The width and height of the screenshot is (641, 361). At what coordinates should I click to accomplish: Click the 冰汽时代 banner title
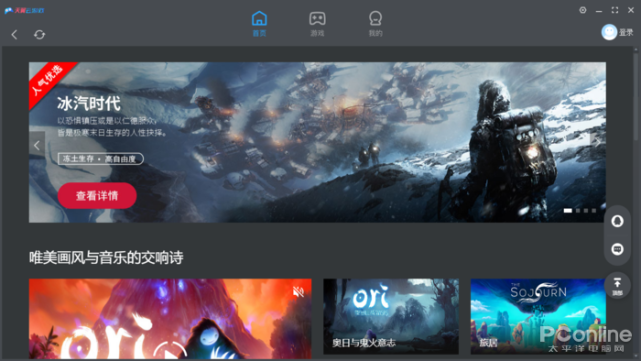[x=89, y=104]
